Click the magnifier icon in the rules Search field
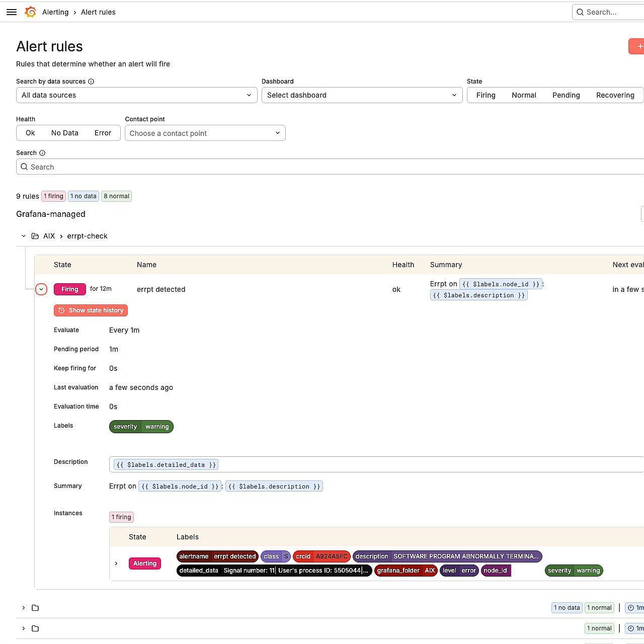This screenshot has width=644, height=644. 24,167
